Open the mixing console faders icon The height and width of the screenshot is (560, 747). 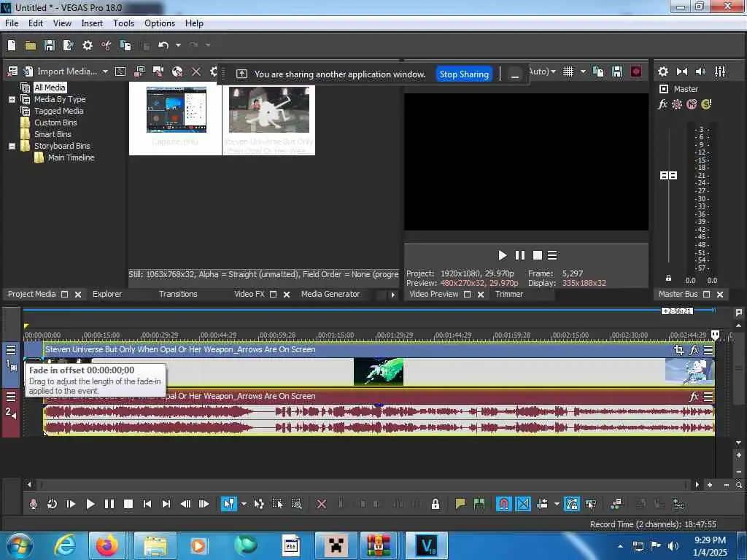click(x=720, y=71)
